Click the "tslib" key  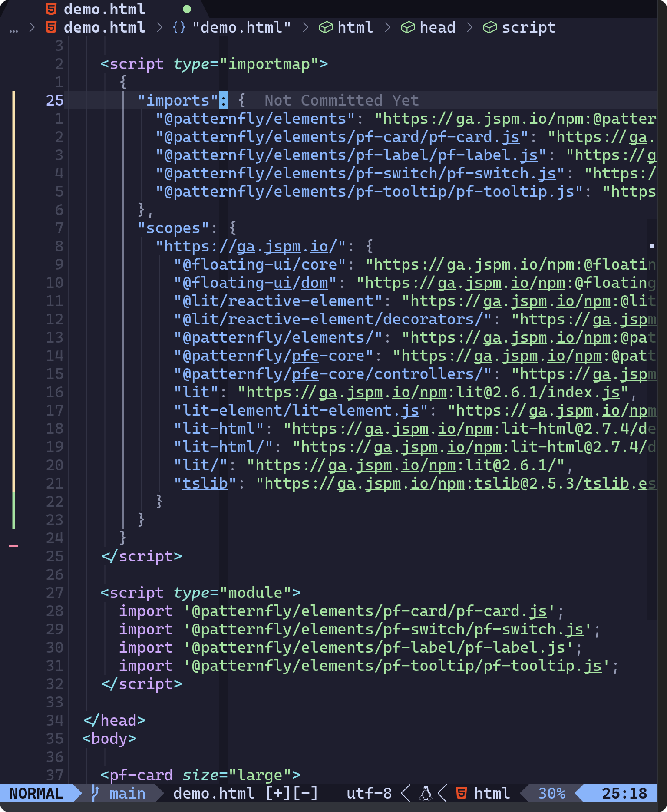pos(205,483)
